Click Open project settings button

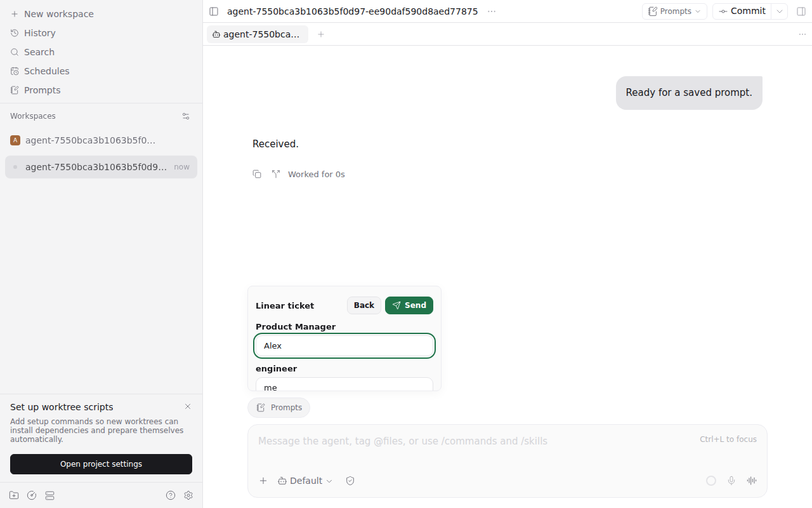101,464
